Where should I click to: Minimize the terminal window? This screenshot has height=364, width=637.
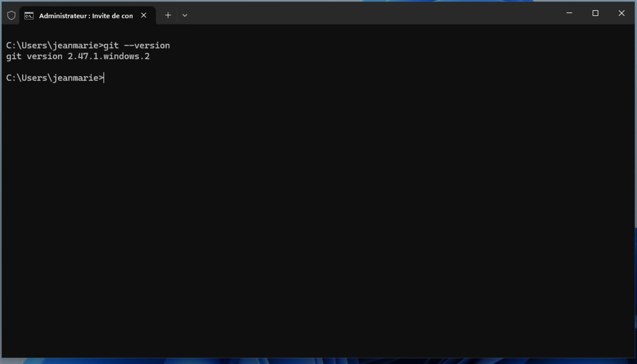569,13
